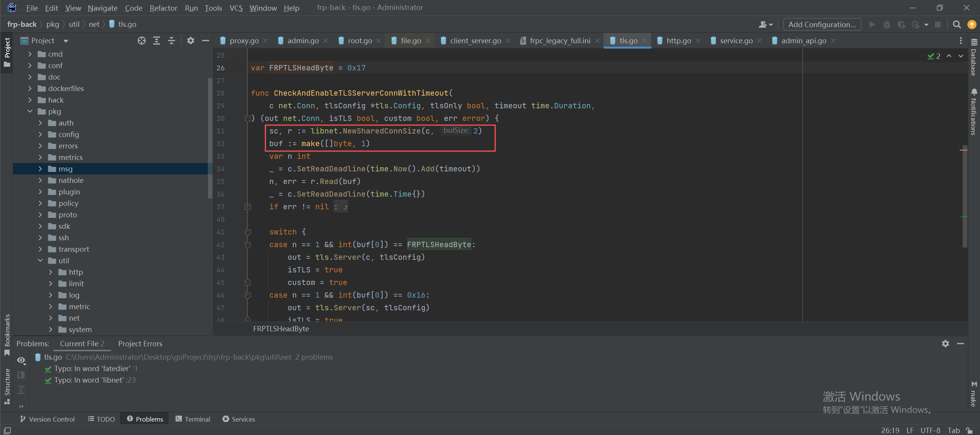Open Project panel settings gear
The width and height of the screenshot is (980, 435).
[x=190, y=41]
